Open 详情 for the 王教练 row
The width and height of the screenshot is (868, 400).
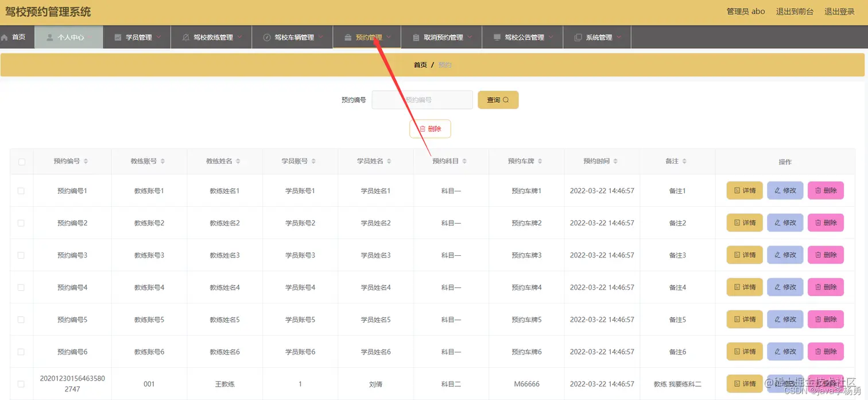[745, 384]
